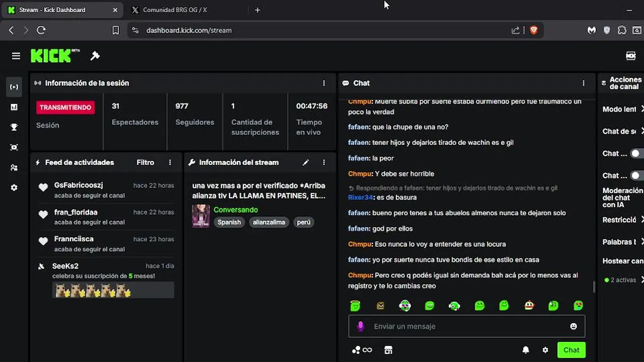This screenshot has width=644, height=362.
Task: Click the channel points infinity icon
Action: click(362, 350)
